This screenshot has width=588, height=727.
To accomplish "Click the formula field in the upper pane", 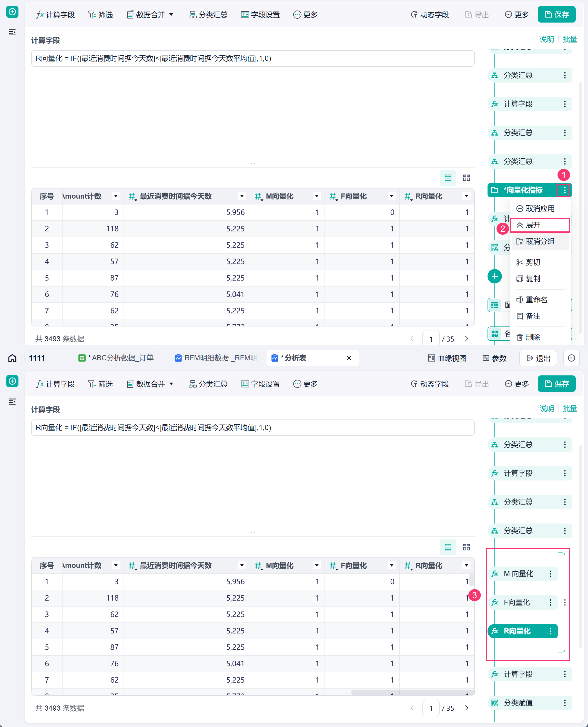I will 253,58.
